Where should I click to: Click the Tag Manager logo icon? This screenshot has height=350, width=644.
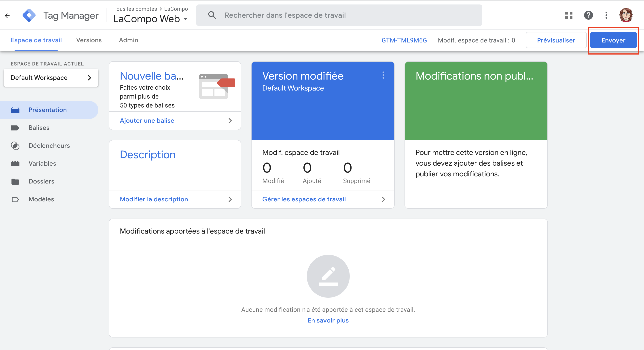pyautogui.click(x=29, y=15)
